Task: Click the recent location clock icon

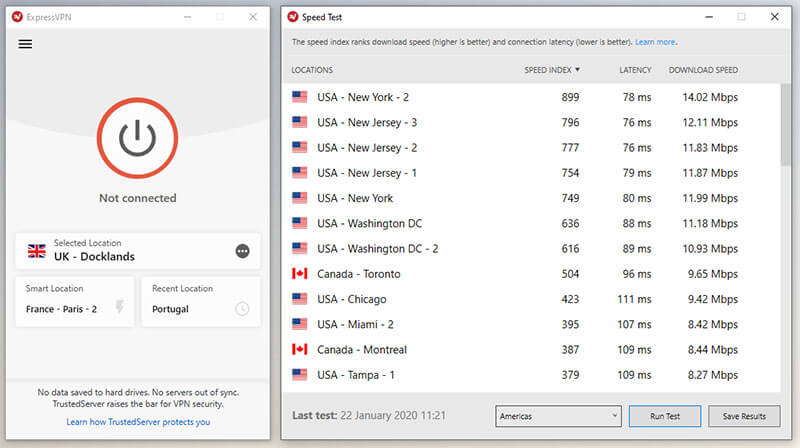Action: point(242,308)
